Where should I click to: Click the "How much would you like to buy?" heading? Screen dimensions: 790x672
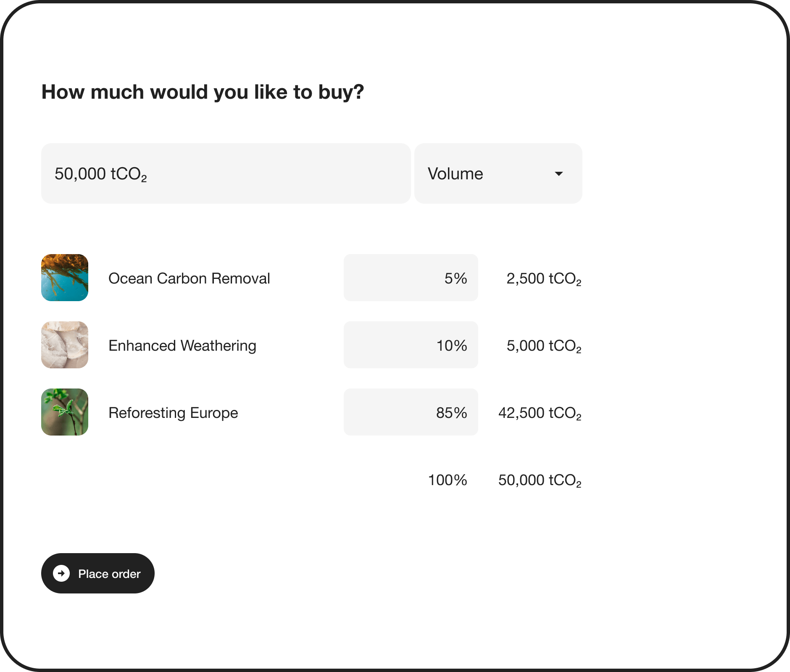pyautogui.click(x=203, y=92)
